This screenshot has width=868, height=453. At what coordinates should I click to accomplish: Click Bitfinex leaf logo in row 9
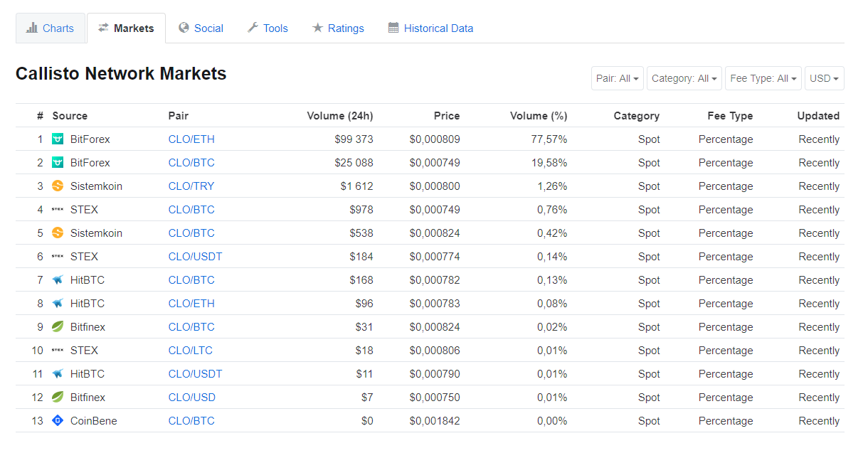pos(58,327)
